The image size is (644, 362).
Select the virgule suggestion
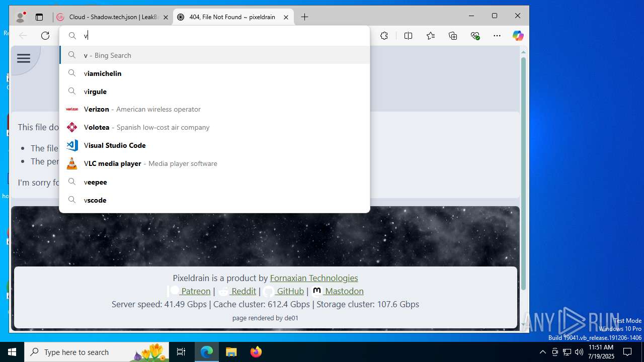point(215,92)
